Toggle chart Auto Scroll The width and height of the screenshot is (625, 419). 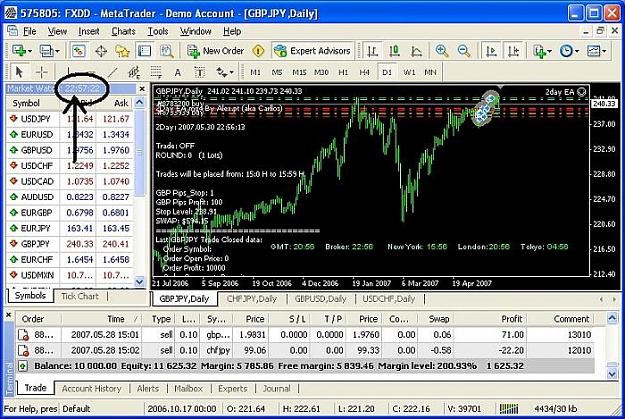[491, 51]
